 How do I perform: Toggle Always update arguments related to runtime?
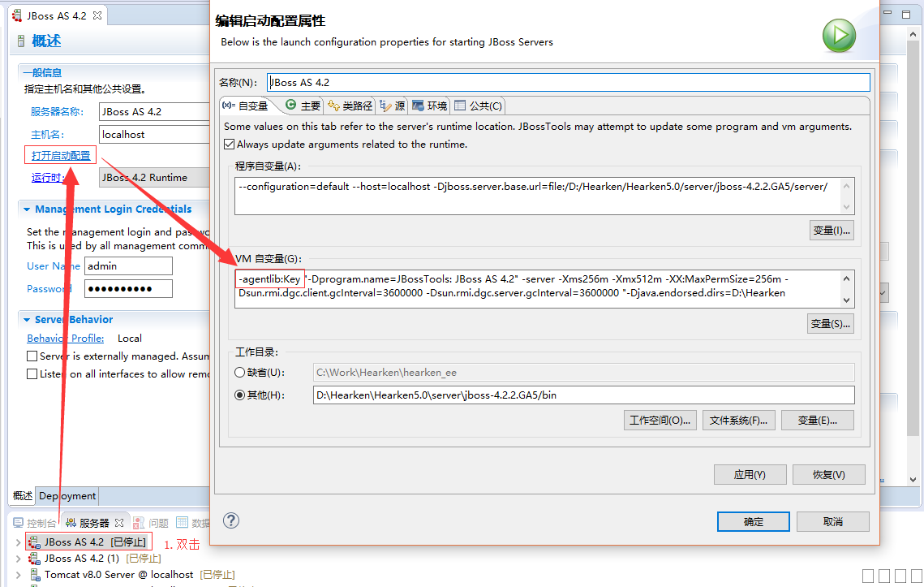coord(230,145)
